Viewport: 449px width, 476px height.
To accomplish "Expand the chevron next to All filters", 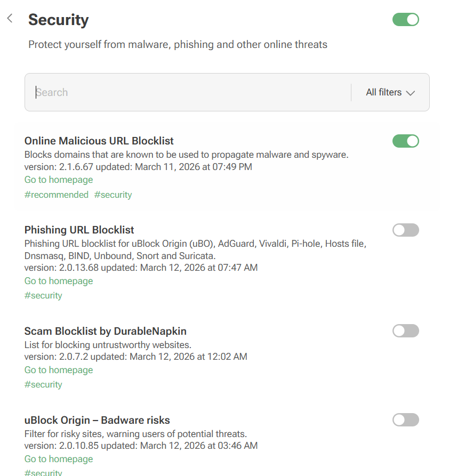I will click(x=410, y=92).
